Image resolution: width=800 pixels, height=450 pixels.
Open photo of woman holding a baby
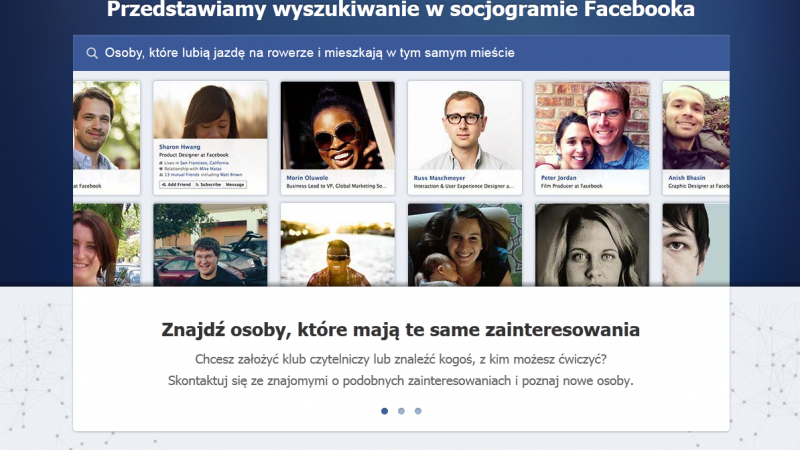465,245
